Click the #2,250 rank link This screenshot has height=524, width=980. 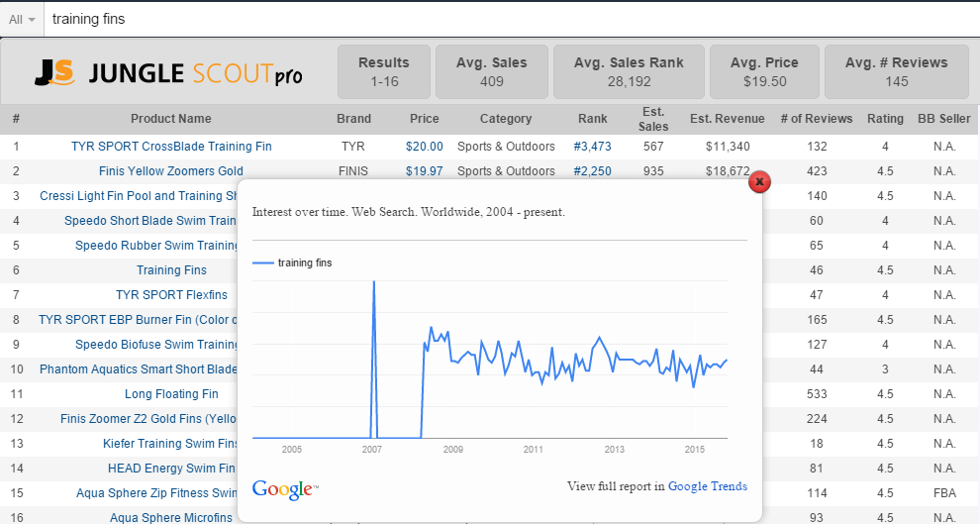tap(593, 170)
